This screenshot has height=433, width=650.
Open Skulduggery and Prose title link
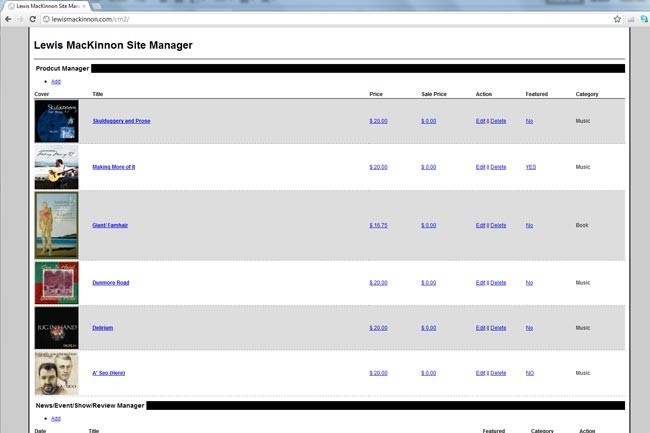tap(121, 121)
